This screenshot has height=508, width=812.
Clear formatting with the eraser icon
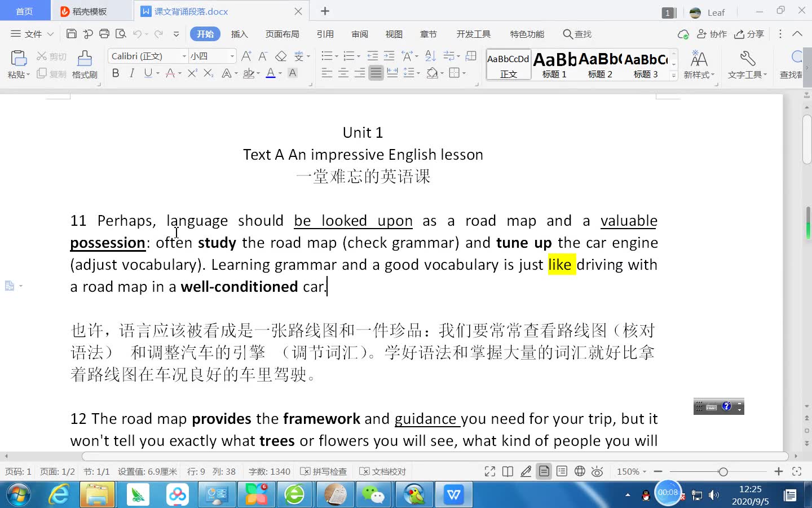(x=281, y=56)
